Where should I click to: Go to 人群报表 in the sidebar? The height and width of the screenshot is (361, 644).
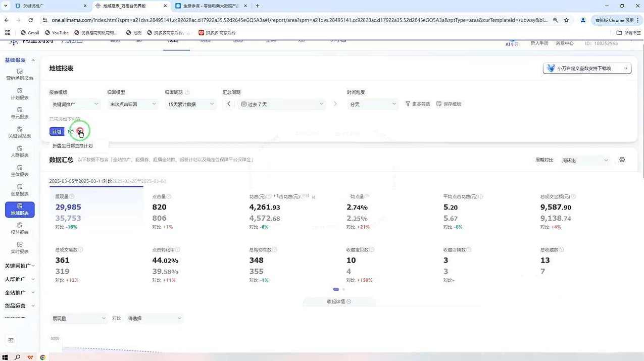[20, 151]
